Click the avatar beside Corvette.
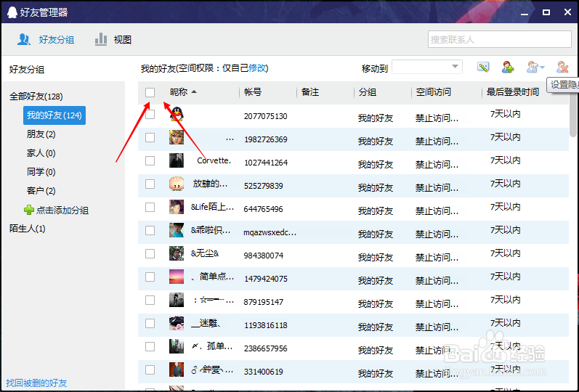The width and height of the screenshot is (579, 392). [177, 160]
